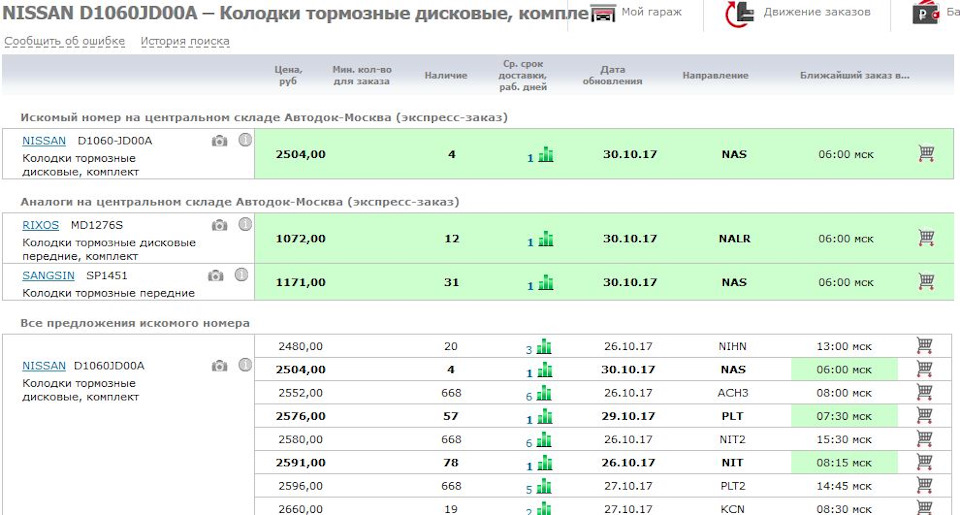Click direction ACH3 cell
960x515 pixels.
point(733,393)
